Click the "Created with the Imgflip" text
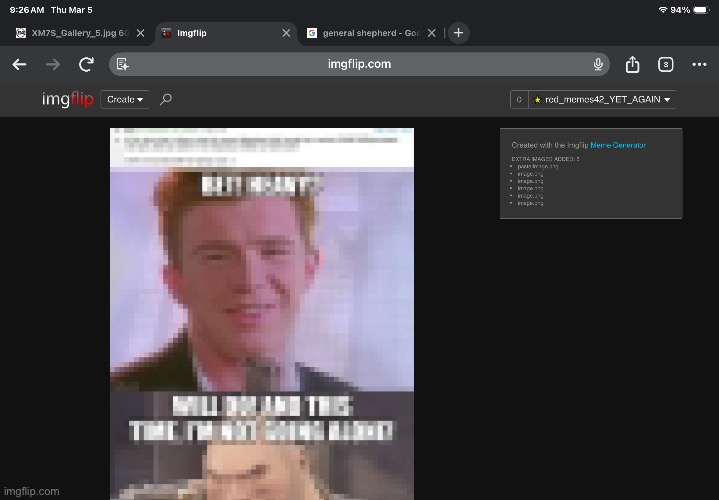 [550, 145]
